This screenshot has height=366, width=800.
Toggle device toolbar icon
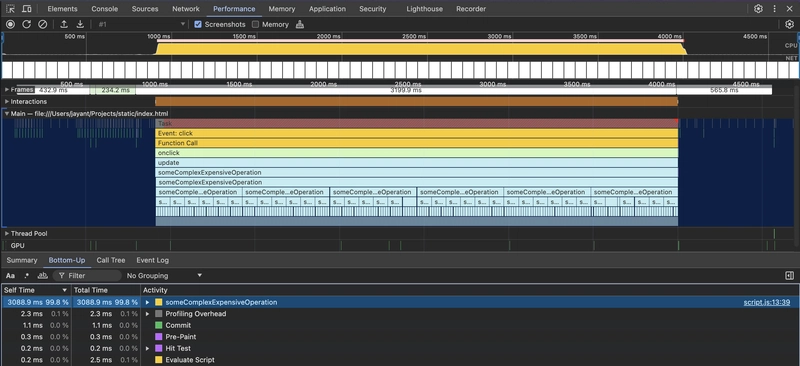pos(27,9)
